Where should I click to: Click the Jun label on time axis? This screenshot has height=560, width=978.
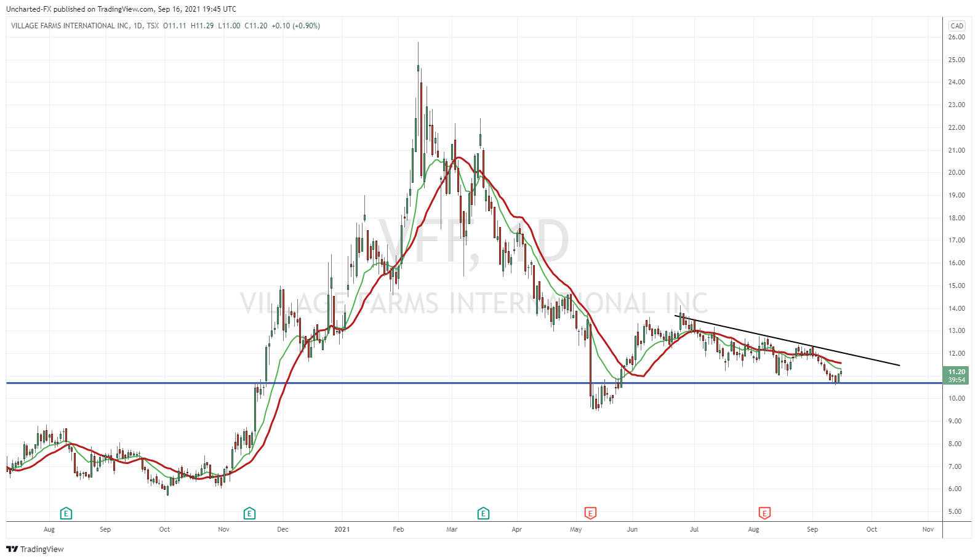pos(632,529)
